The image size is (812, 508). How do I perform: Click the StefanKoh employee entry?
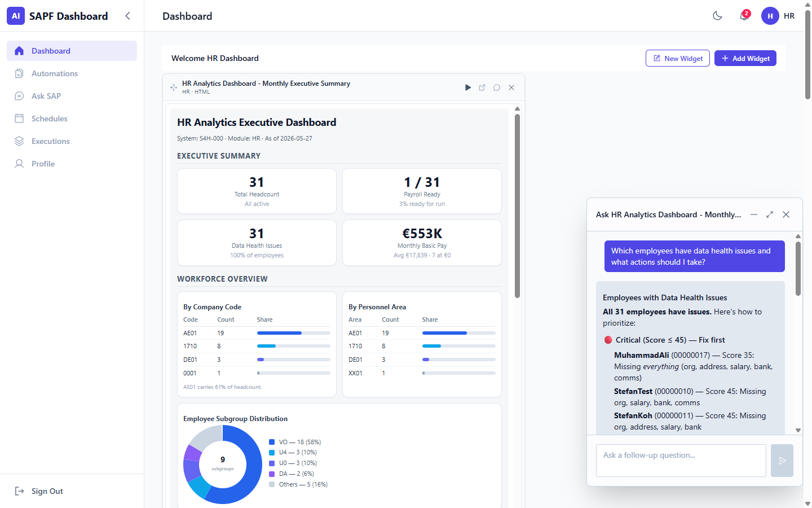tap(691, 421)
